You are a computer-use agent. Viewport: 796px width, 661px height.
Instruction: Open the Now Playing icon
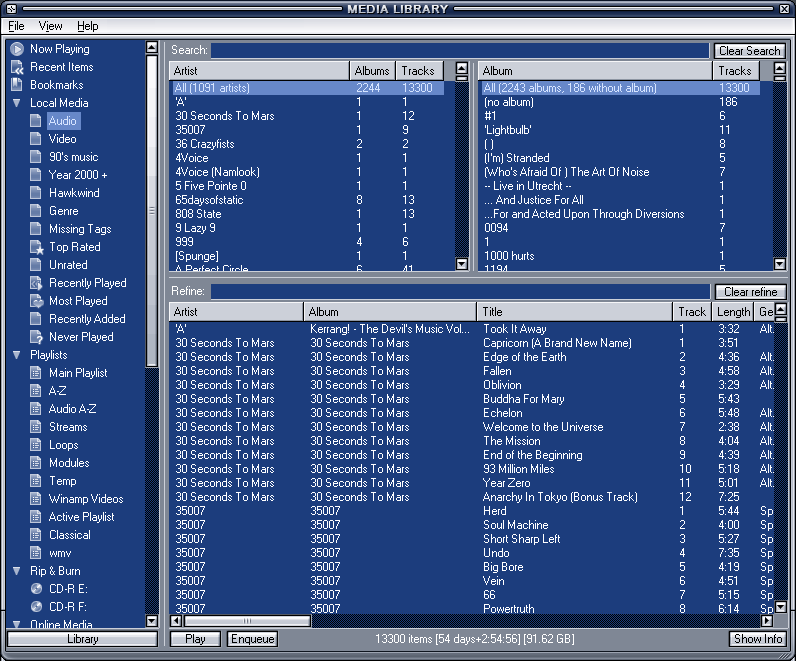pos(17,49)
